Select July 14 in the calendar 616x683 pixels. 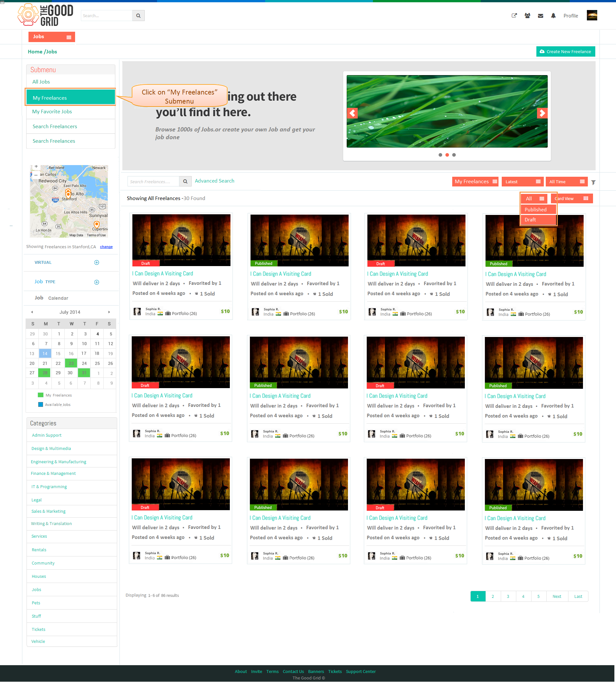pyautogui.click(x=45, y=354)
